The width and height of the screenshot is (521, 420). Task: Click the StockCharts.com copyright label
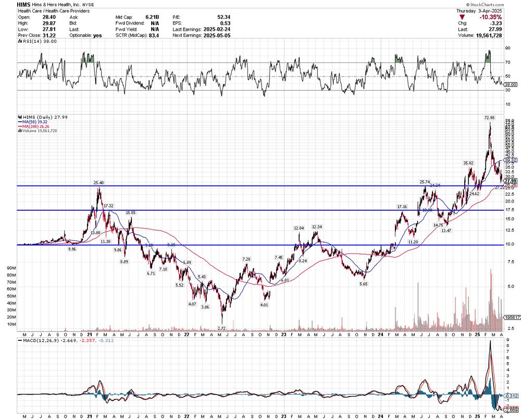pyautogui.click(x=485, y=5)
